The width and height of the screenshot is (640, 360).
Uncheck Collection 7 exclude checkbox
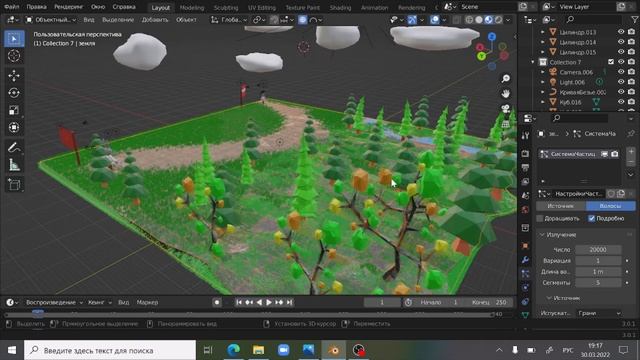coord(611,62)
